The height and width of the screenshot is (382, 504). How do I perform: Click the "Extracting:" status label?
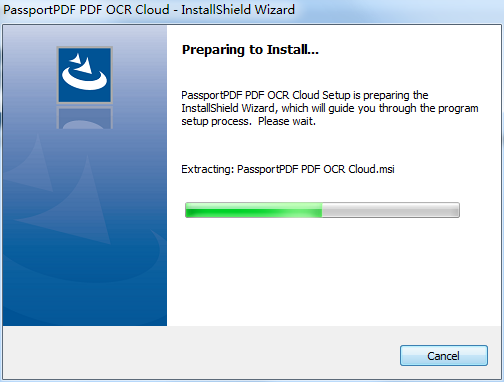point(207,169)
